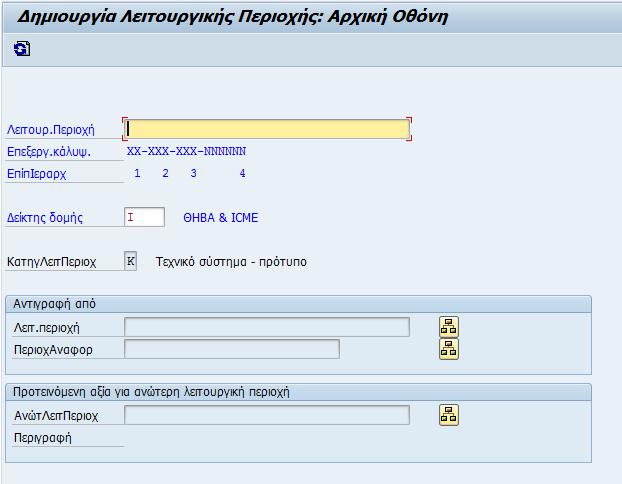622x484 pixels.
Task: Click the Δείκτης δομής input field
Action: (144, 217)
